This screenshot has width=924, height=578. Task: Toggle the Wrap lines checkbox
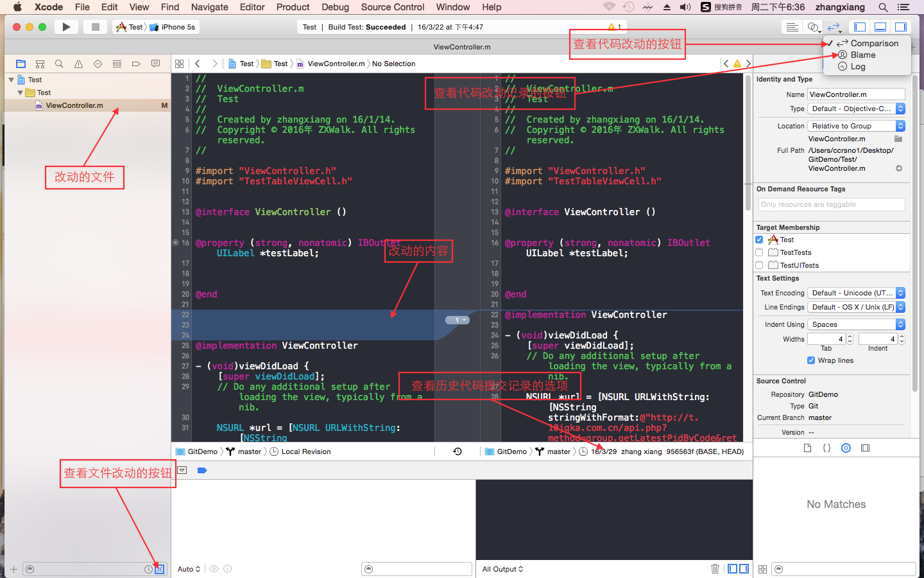(x=811, y=360)
